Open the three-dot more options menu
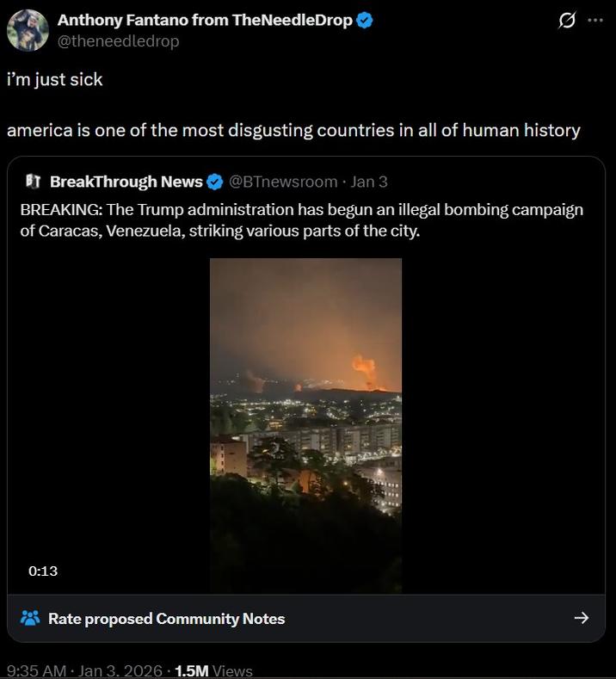The image size is (616, 679). click(595, 21)
